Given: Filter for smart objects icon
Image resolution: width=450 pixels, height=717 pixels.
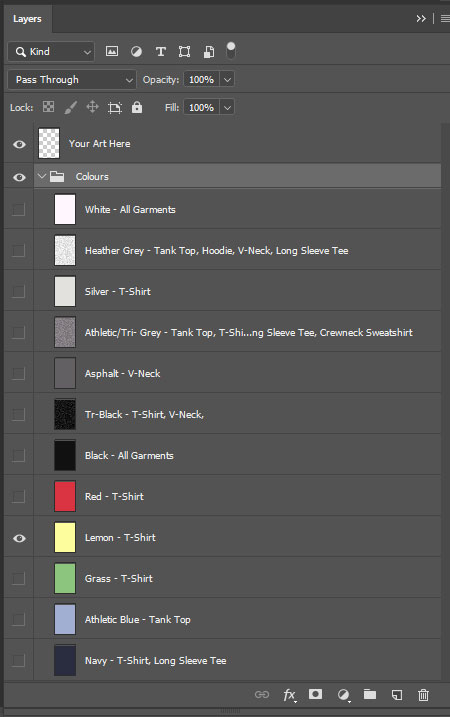Looking at the screenshot, I should (209, 52).
